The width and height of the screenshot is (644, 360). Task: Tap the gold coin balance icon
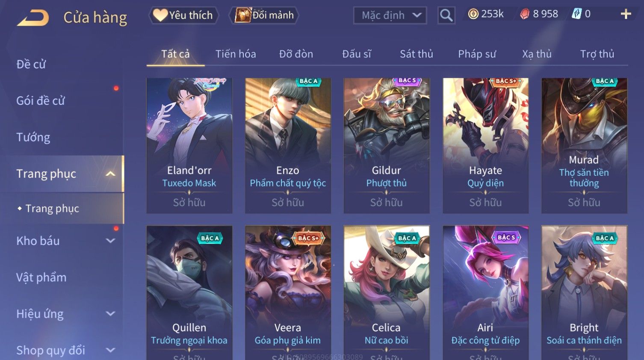(x=473, y=14)
